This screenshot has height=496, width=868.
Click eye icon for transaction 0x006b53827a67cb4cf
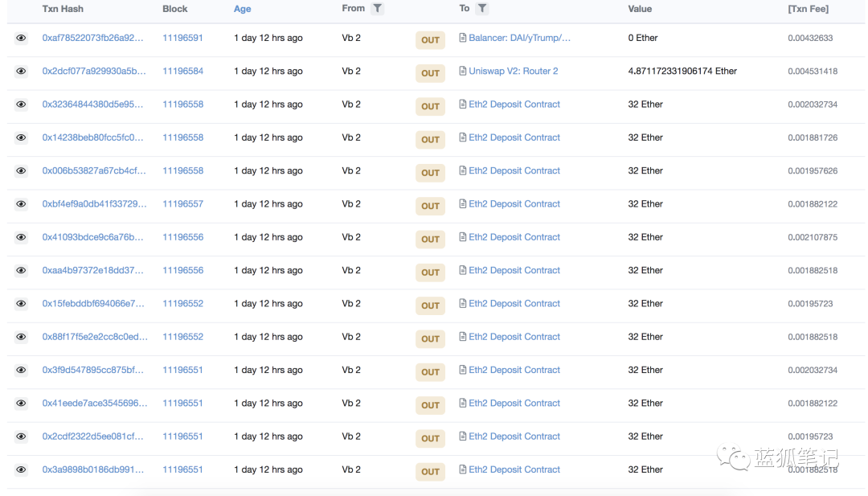pyautogui.click(x=21, y=171)
